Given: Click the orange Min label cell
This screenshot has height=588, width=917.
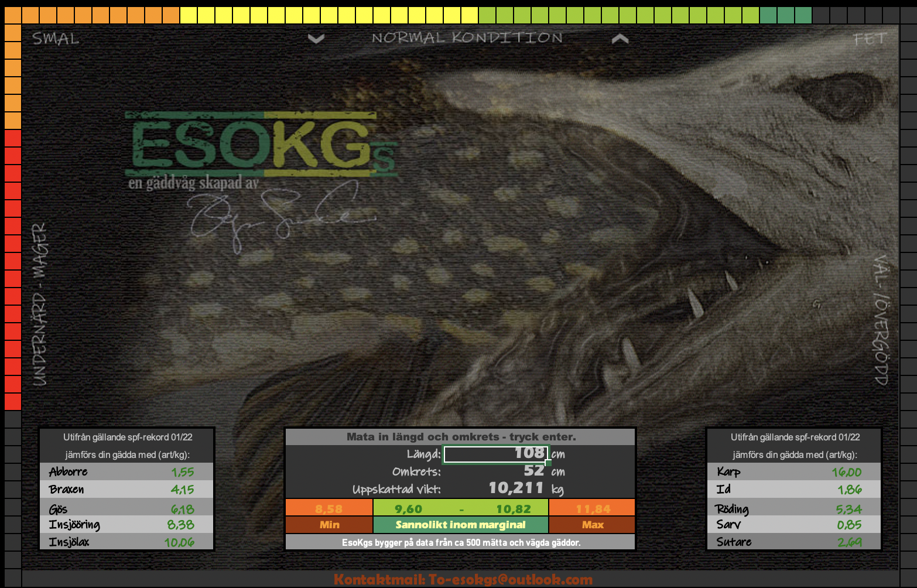Looking at the screenshot, I should (x=329, y=525).
